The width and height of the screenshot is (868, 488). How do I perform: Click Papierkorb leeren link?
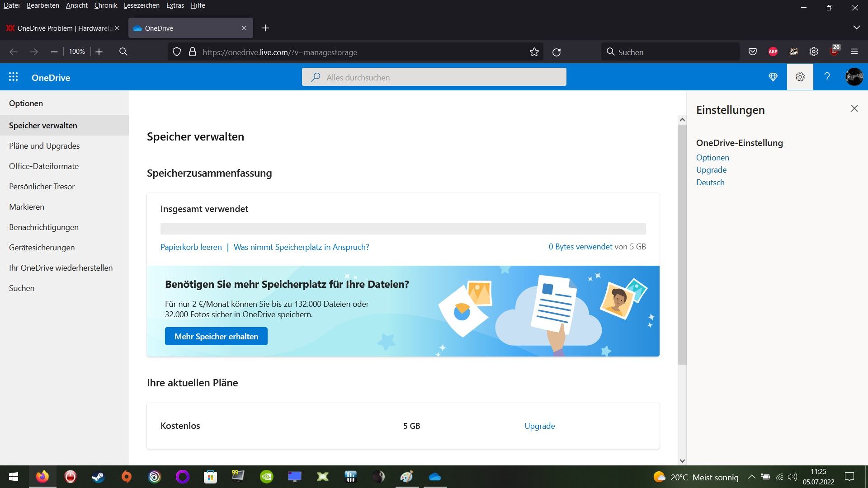tap(191, 247)
